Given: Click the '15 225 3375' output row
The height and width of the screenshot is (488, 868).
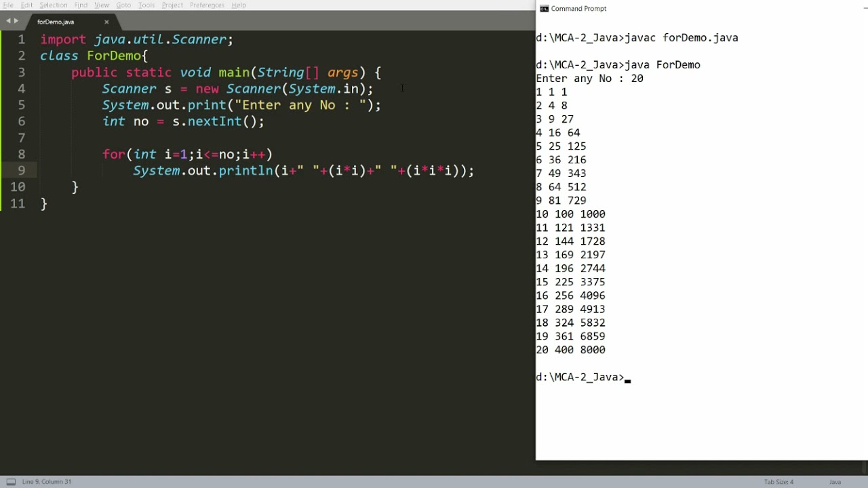Looking at the screenshot, I should (570, 282).
